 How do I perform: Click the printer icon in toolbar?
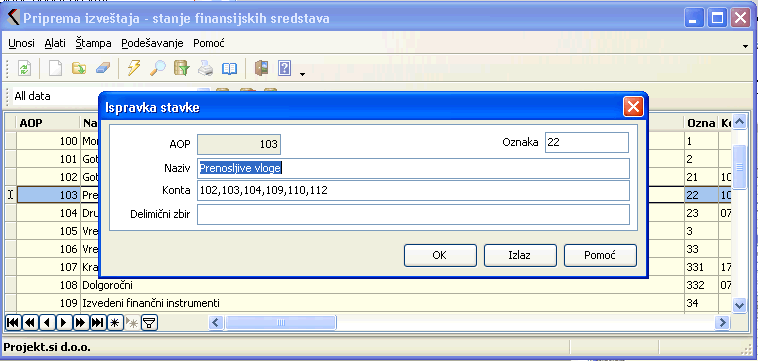tap(205, 69)
